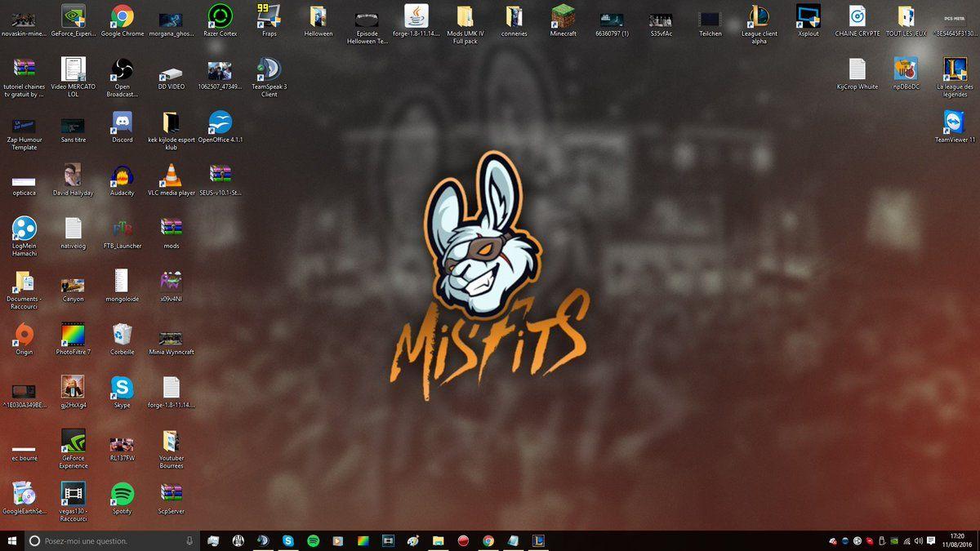The image size is (980, 551).
Task: Toggle the volume speaker icon in the tray
Action: point(919,540)
